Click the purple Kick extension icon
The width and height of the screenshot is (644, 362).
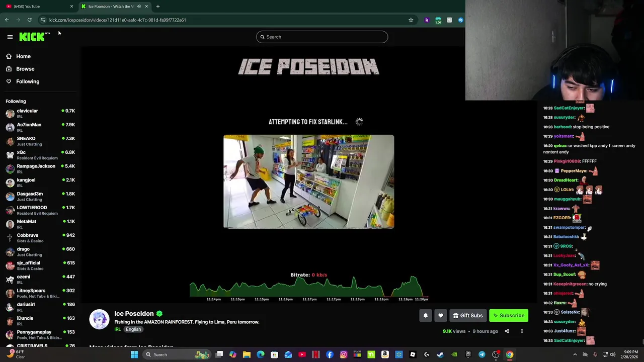[x=427, y=20]
